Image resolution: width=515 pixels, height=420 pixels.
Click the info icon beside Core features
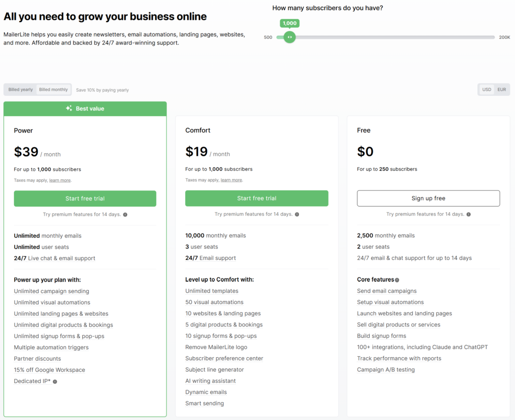click(x=397, y=280)
